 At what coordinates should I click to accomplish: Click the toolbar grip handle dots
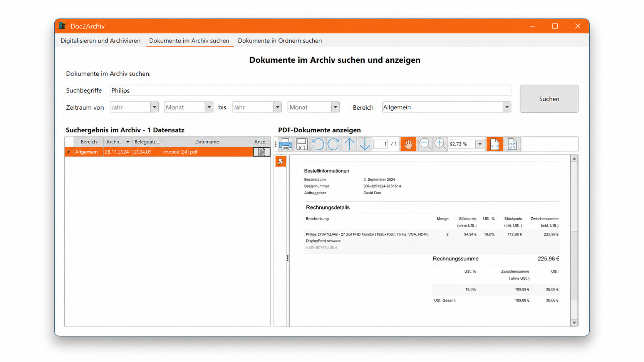point(276,144)
